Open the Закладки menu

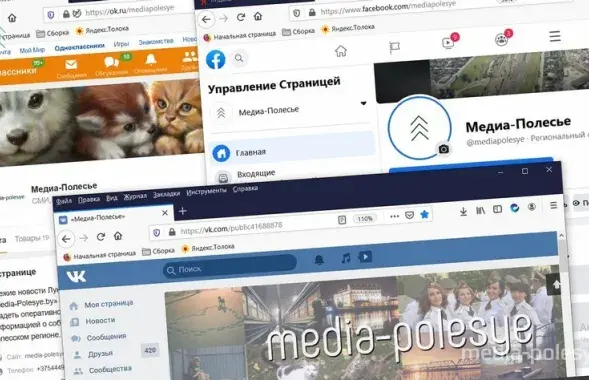pyautogui.click(x=166, y=194)
